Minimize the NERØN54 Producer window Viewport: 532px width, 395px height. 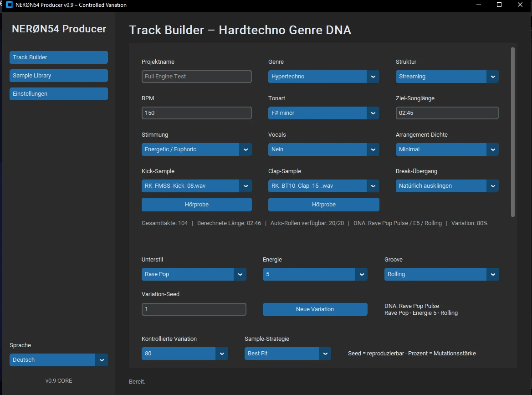point(478,5)
